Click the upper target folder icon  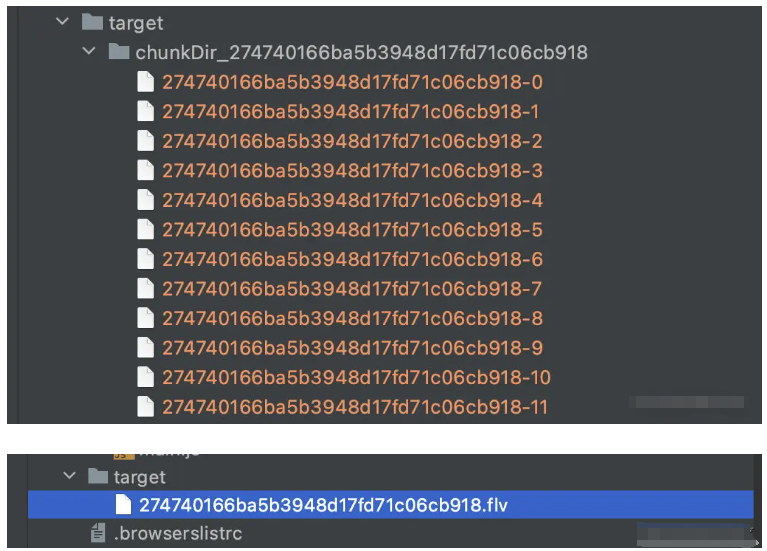click(92, 22)
